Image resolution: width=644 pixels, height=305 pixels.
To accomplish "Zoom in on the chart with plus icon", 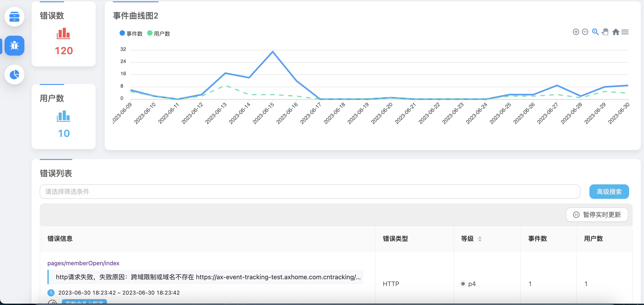I will click(576, 32).
